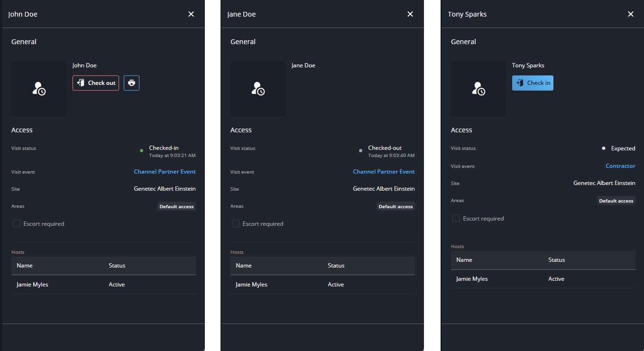644x351 pixels.
Task: Click Genetec Albert Einstein site in John Doe panel
Action: pyautogui.click(x=165, y=189)
